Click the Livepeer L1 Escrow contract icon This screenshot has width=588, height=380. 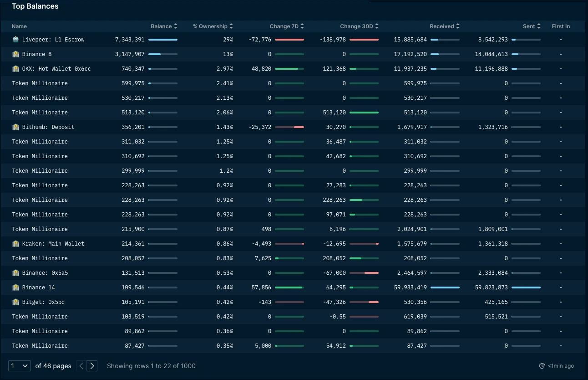(x=16, y=40)
